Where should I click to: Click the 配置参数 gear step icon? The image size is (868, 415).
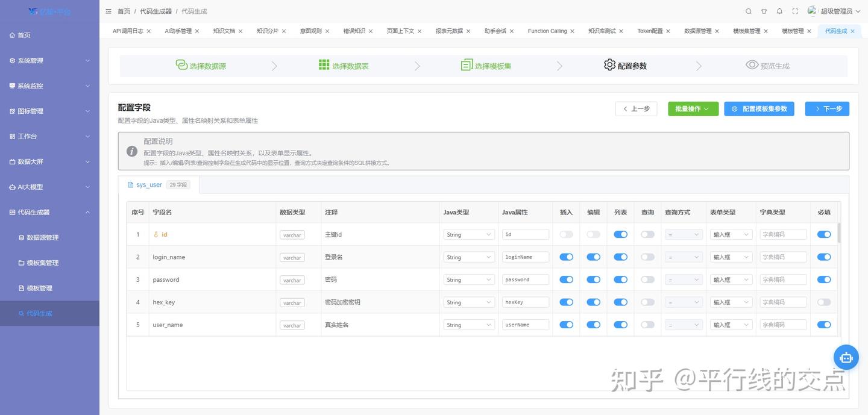(609, 65)
